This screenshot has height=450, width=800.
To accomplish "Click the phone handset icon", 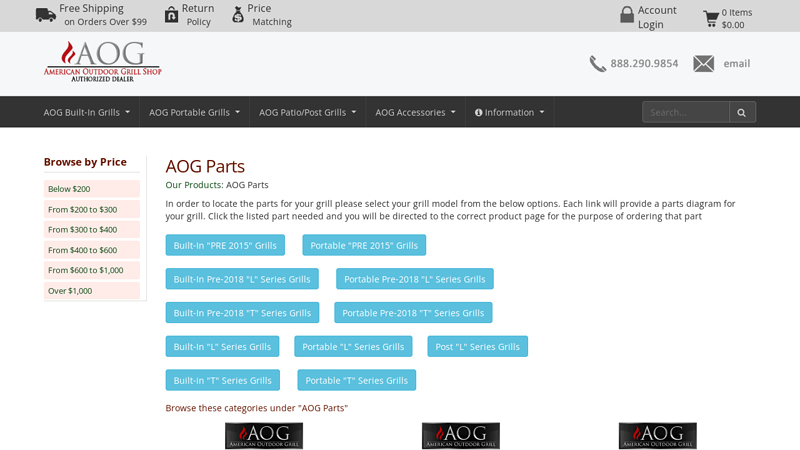I will (x=597, y=64).
